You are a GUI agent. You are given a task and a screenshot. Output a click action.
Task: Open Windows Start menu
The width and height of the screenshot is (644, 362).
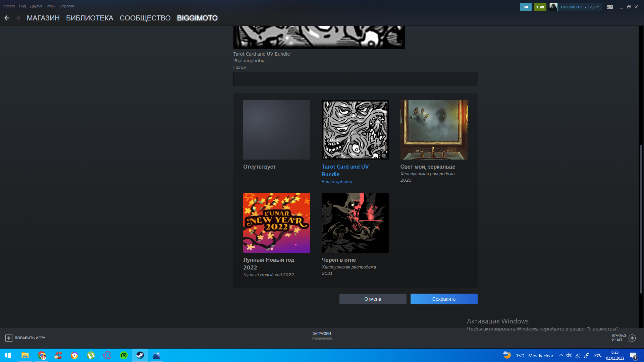coord(8,355)
